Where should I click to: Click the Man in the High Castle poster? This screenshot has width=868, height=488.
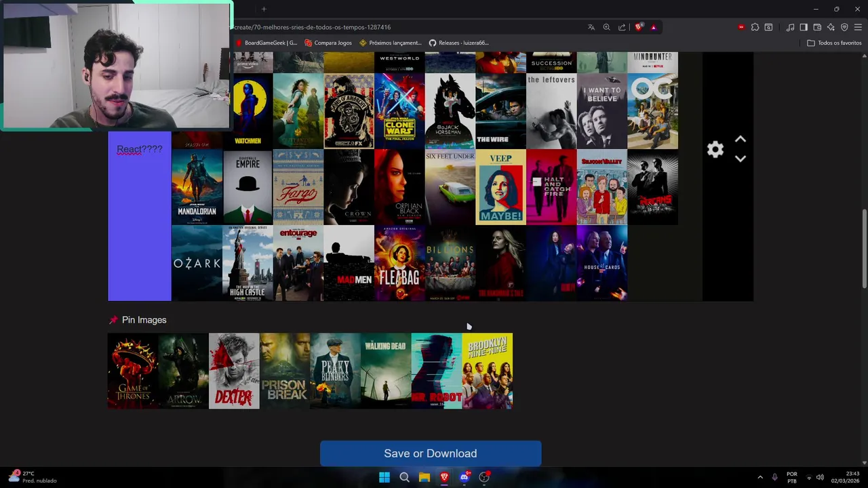248,263
